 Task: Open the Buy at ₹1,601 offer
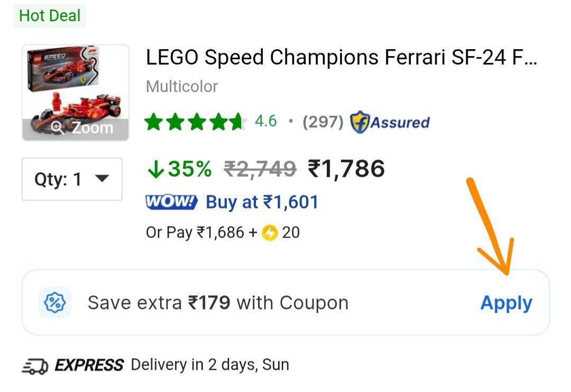262,202
